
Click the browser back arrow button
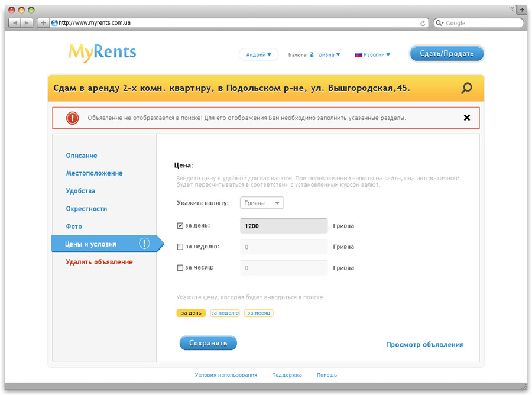(15, 23)
